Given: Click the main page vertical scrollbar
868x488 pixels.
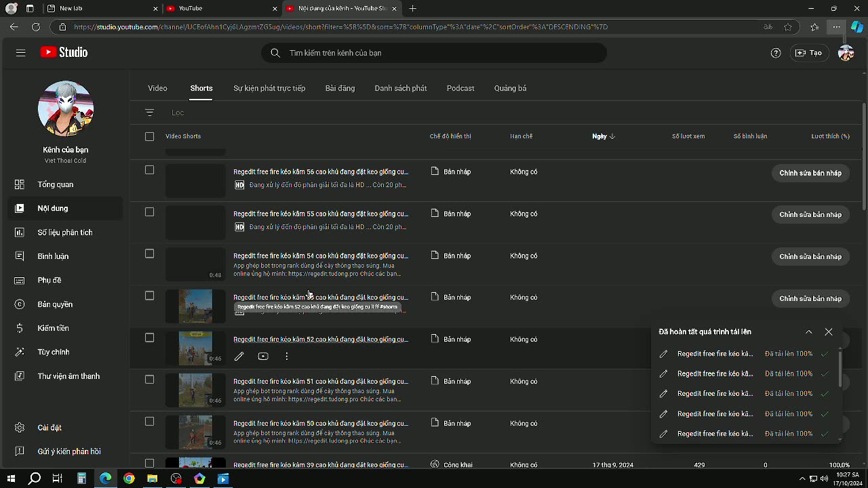Looking at the screenshot, I should (x=864, y=156).
